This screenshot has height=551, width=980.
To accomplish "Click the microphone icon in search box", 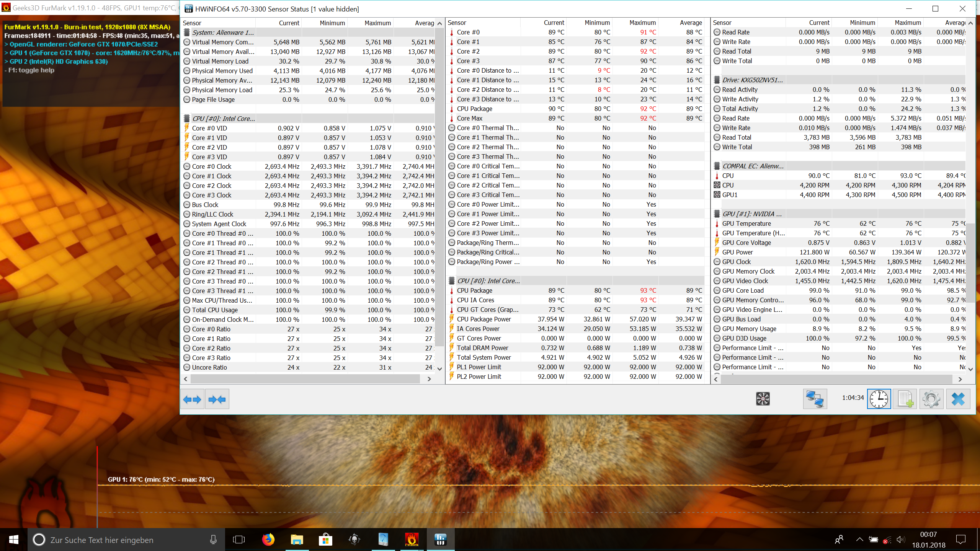I will (213, 540).
